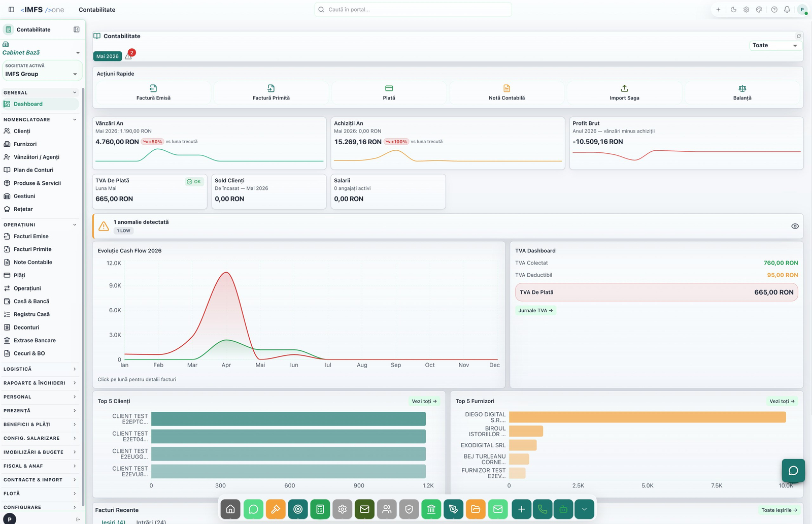This screenshot has height=524, width=812.
Task: Switch to the Ieșiri (4) tab
Action: [x=113, y=521]
